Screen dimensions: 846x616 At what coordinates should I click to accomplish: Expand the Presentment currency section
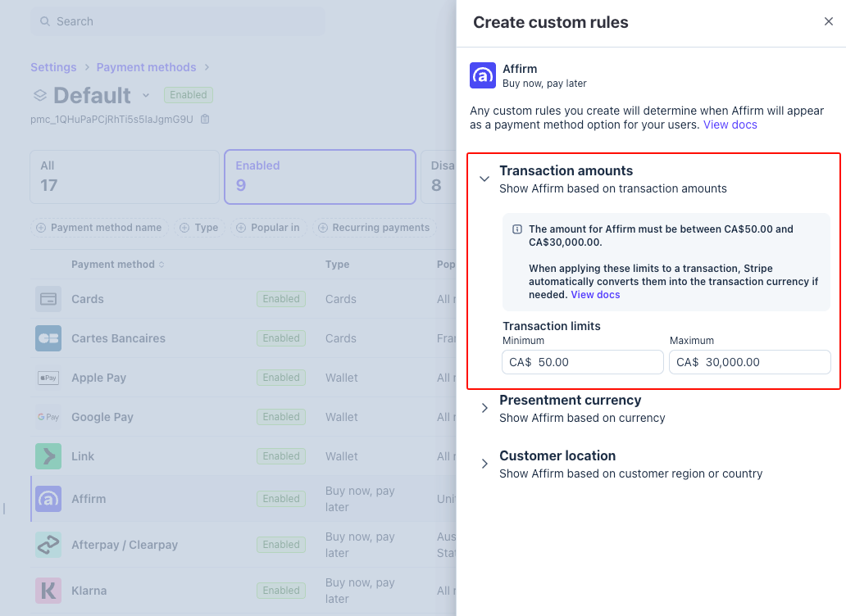(484, 408)
